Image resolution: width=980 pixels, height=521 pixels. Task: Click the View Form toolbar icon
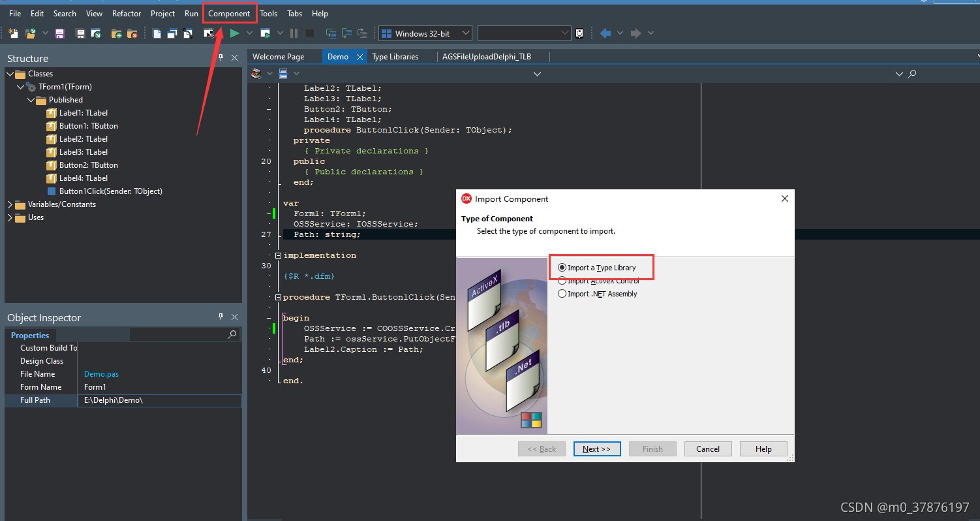(172, 33)
